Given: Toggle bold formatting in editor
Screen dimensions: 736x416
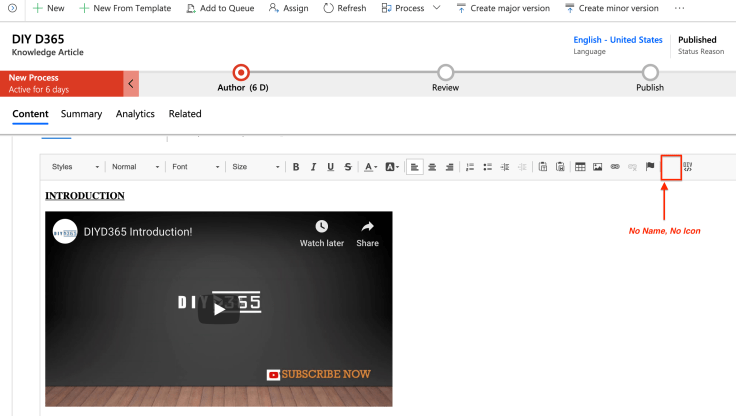Looking at the screenshot, I should click(x=296, y=167).
